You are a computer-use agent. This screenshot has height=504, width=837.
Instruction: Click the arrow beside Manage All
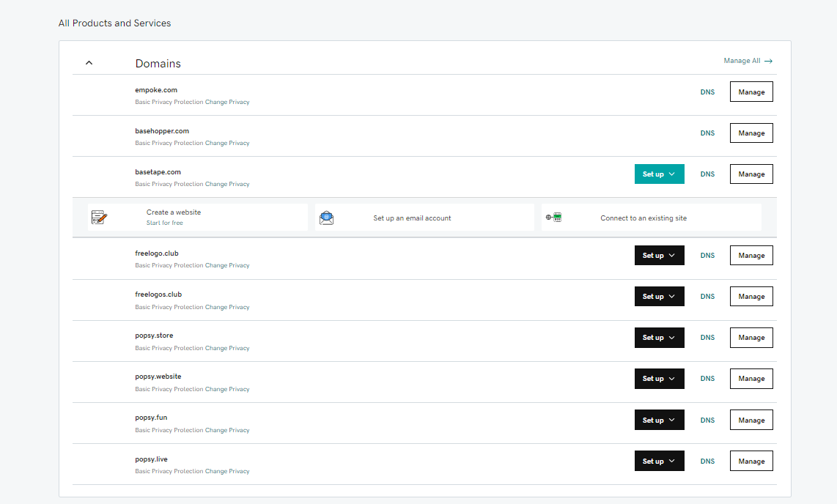(x=768, y=62)
